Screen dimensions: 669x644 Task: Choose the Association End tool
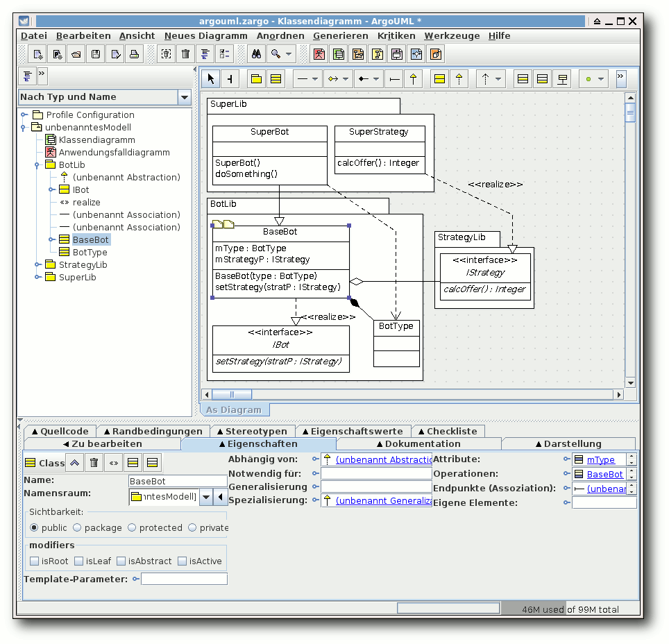click(x=395, y=79)
